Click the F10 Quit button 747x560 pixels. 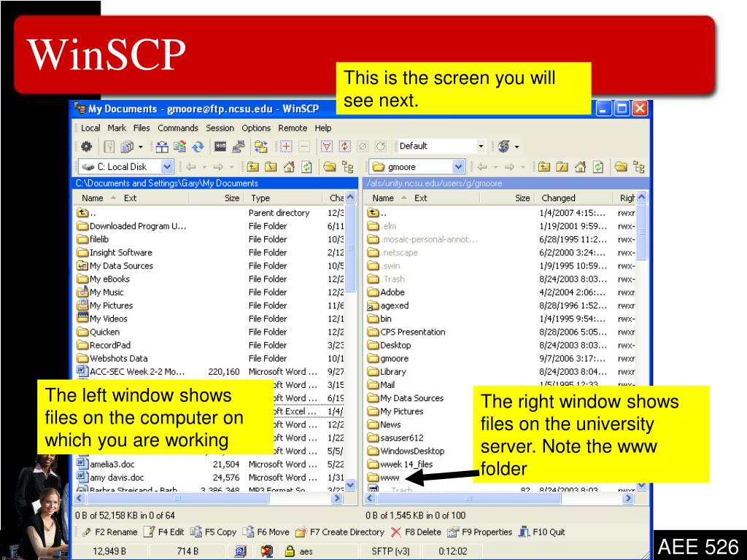[542, 532]
